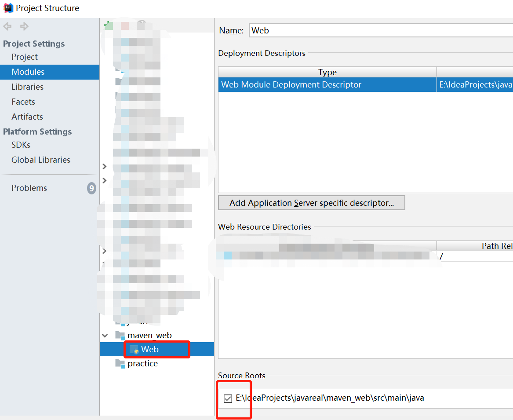The width and height of the screenshot is (513, 420).
Task: Click the source root path src\main\java
Action: pos(330,398)
